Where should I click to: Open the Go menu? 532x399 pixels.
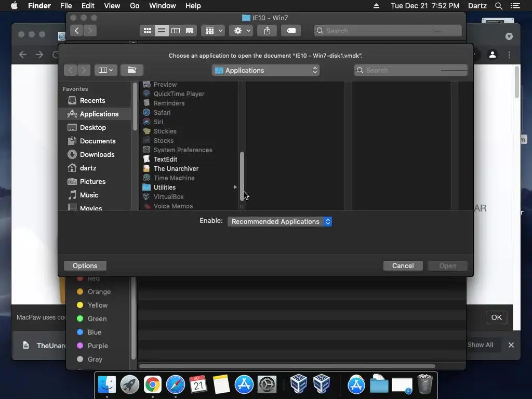click(135, 6)
